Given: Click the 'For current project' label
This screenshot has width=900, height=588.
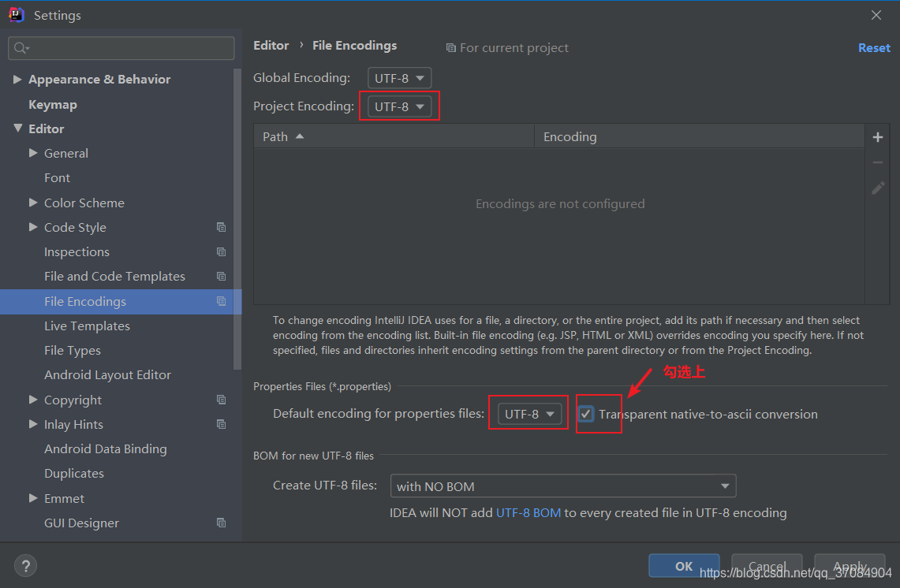Looking at the screenshot, I should [x=514, y=48].
